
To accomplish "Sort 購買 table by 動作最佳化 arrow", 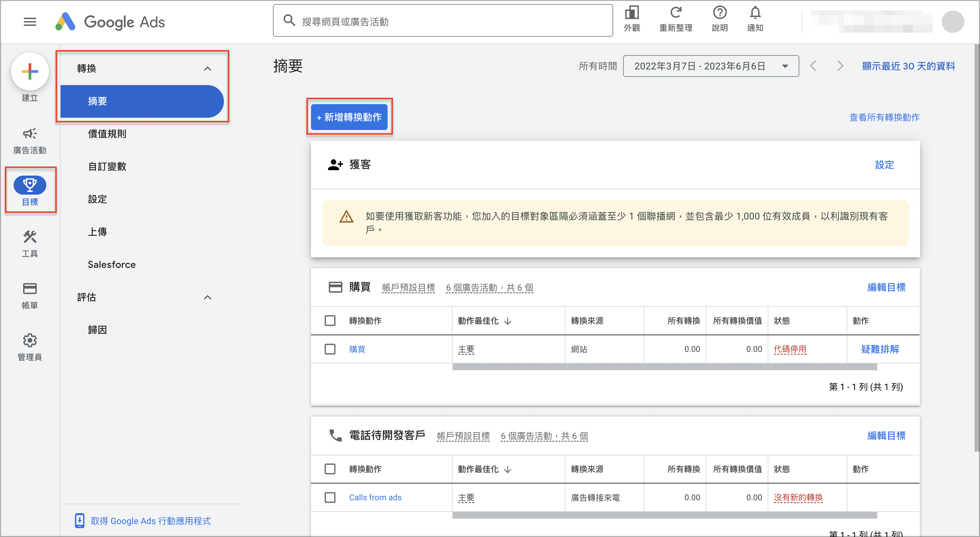I will pyautogui.click(x=507, y=321).
